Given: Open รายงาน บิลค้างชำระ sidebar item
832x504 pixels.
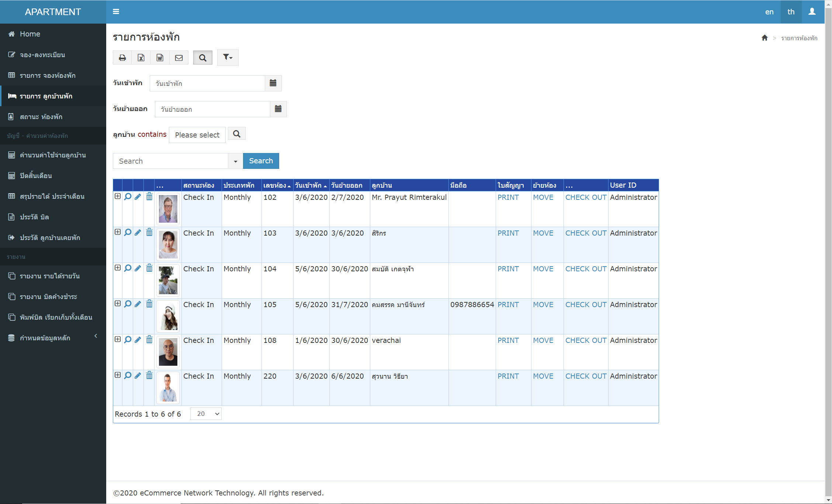Looking at the screenshot, I should 53,296.
